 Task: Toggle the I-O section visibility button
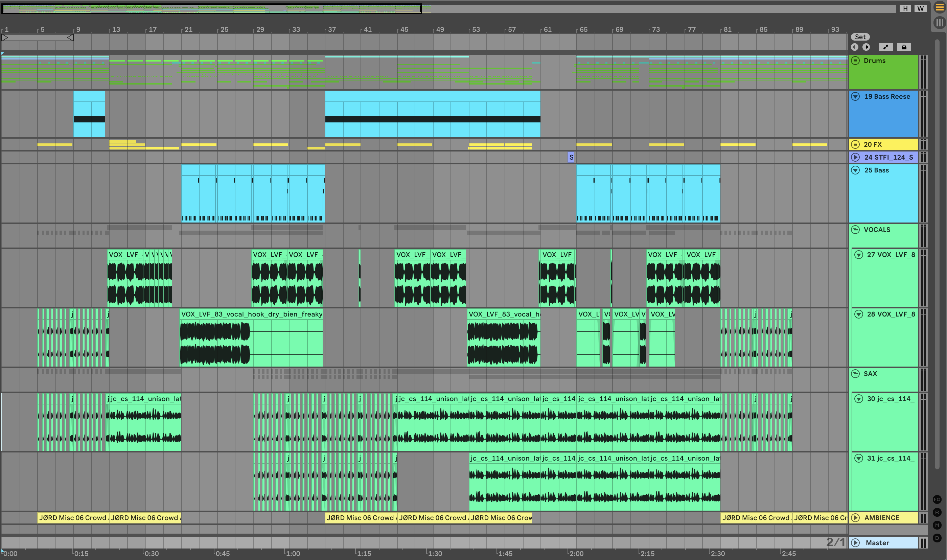(937, 499)
